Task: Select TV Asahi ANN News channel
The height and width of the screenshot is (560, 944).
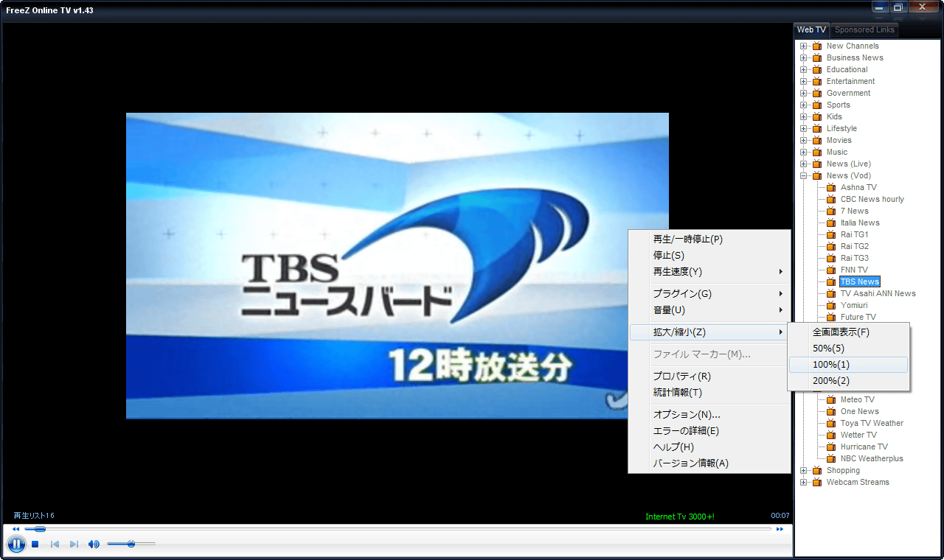Action: [878, 293]
